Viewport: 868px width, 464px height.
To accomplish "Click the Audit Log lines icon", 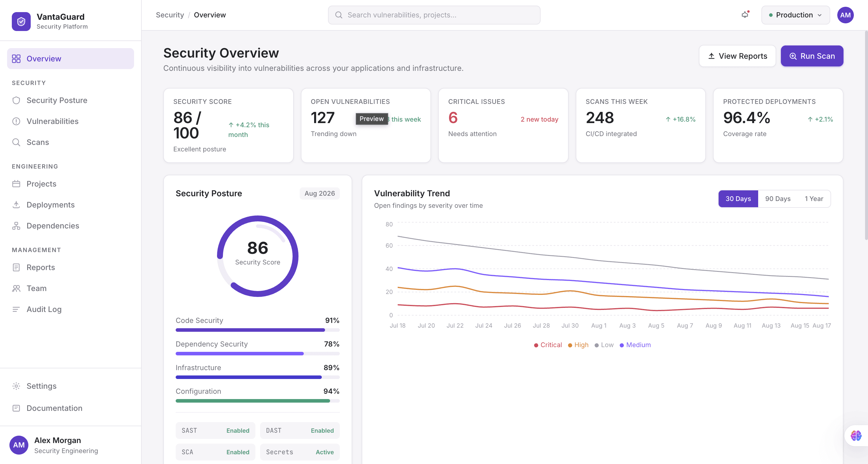I will click(16, 309).
